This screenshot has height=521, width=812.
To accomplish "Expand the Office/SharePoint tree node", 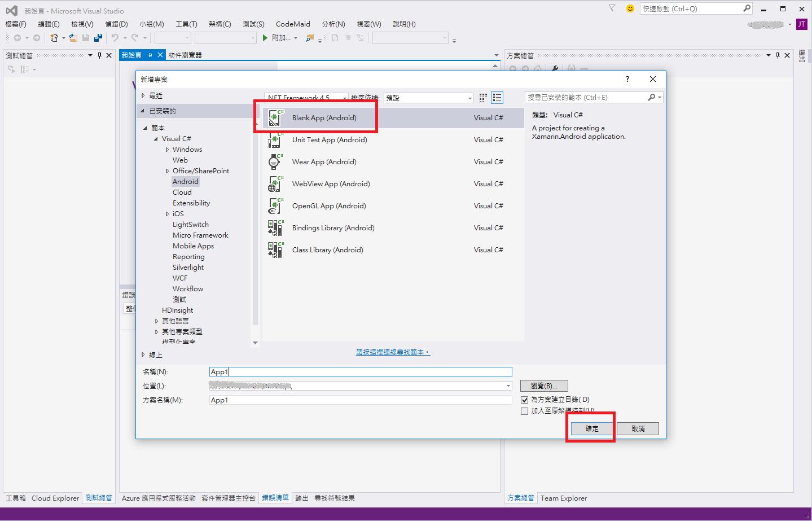I will point(167,171).
